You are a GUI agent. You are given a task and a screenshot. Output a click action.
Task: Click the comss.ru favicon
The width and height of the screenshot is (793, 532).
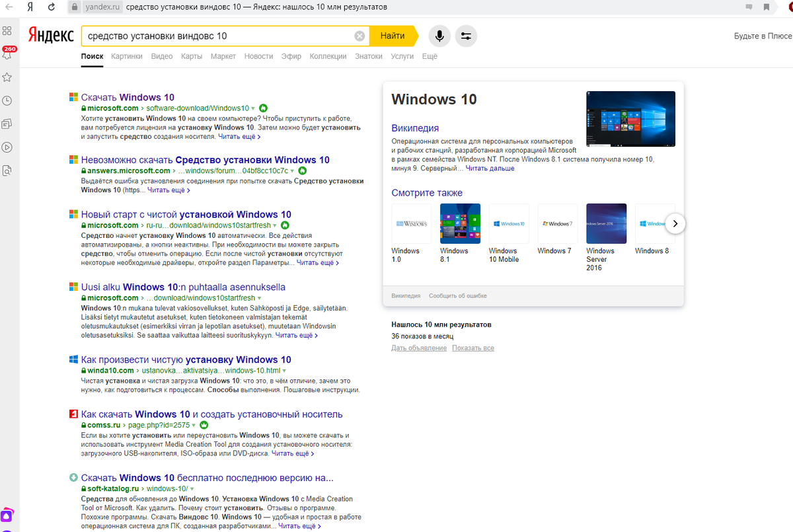tap(73, 414)
